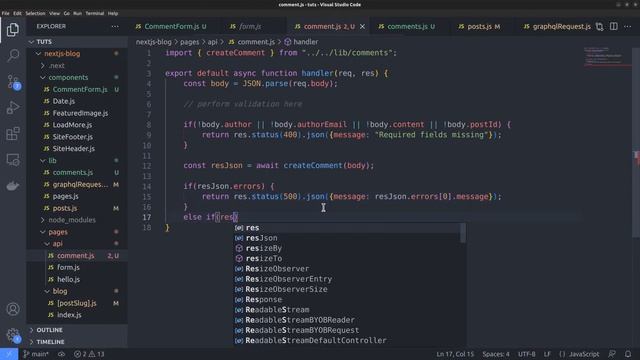Screen dimensions: 640x360
Task: Open the Accounts menu icon
Action: coord(13,309)
